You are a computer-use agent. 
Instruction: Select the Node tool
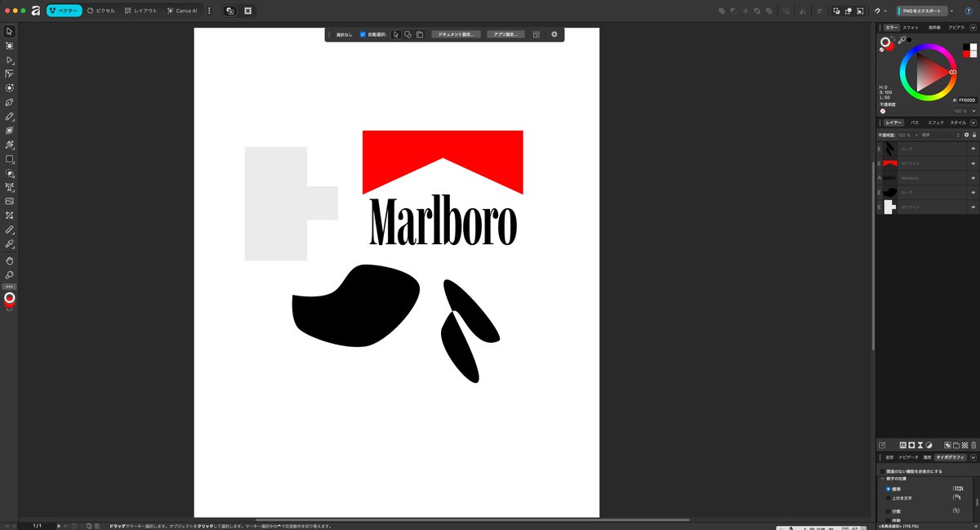[x=9, y=60]
